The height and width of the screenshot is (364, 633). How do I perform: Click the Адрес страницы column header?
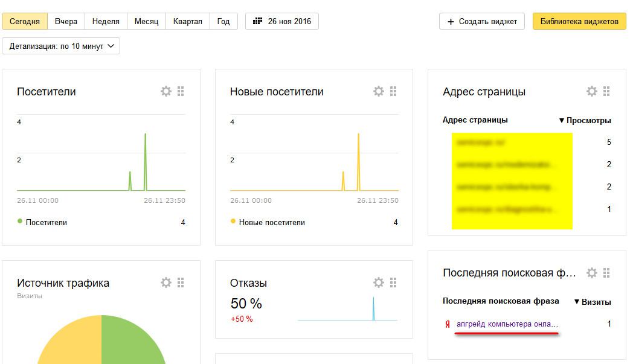coord(475,120)
